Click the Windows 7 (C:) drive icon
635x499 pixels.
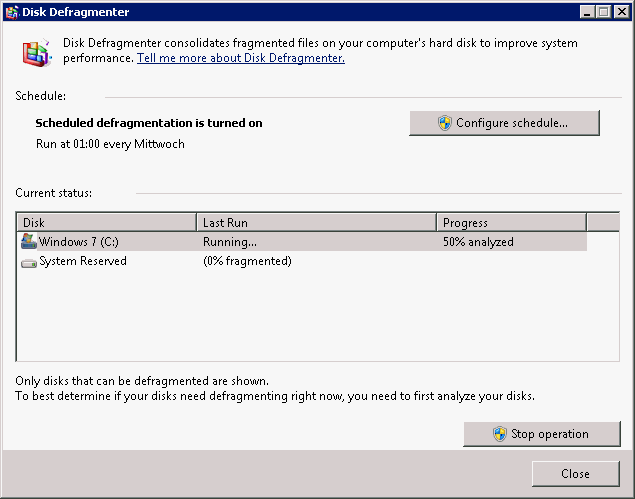(29, 241)
